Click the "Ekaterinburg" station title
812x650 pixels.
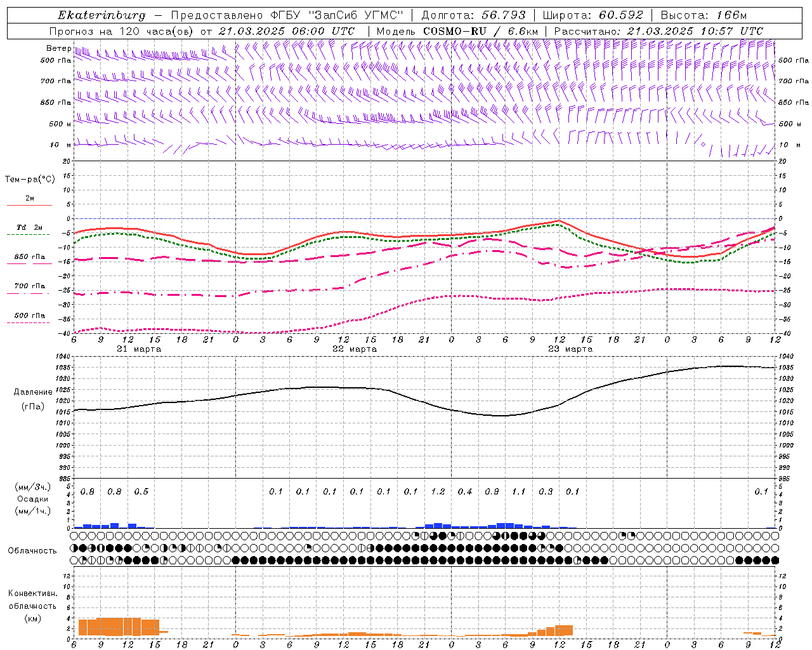[101, 15]
